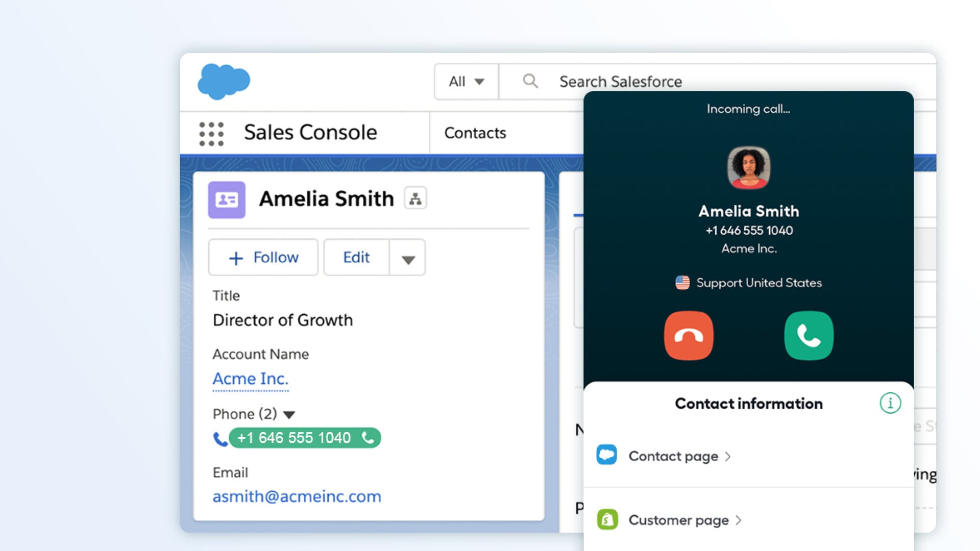Click the Salesforce cloud logo
Image resolution: width=980 pixels, height=551 pixels.
(224, 82)
